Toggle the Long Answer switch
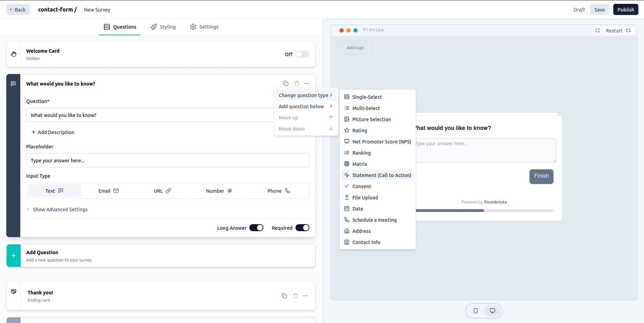Image resolution: width=644 pixels, height=323 pixels. [x=256, y=228]
